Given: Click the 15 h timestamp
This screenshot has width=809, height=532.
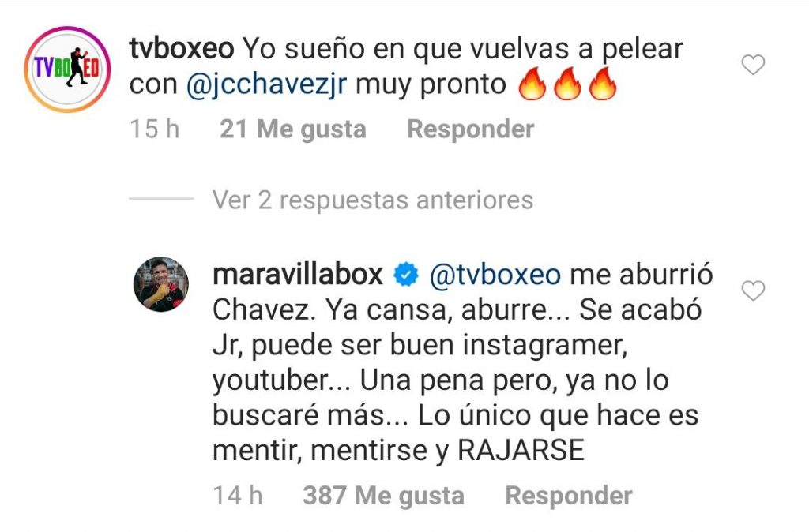Looking at the screenshot, I should (x=154, y=129).
